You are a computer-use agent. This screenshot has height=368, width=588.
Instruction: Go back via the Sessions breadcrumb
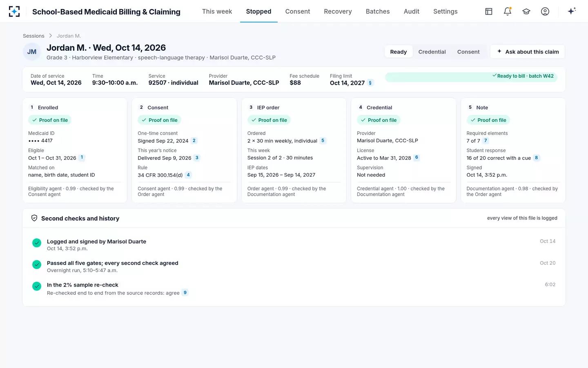point(33,36)
